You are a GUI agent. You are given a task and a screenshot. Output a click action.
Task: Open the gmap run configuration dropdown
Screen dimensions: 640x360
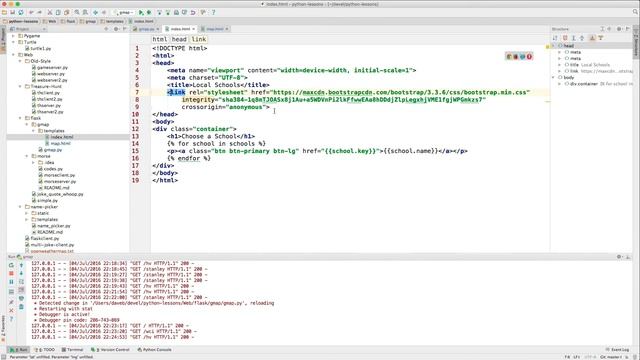click(124, 13)
